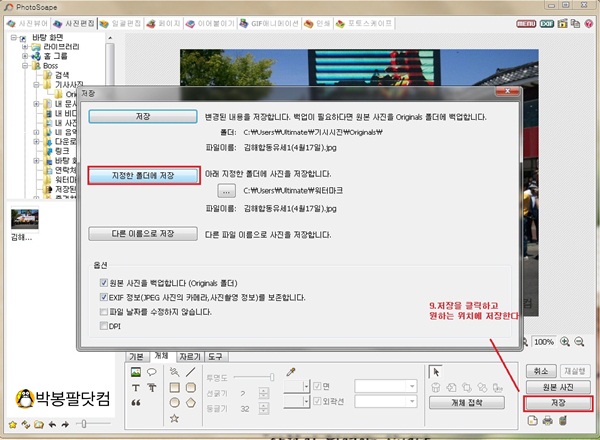Expand the 라이브러리 tree node
This screenshot has width=600, height=440.
[x=24, y=46]
